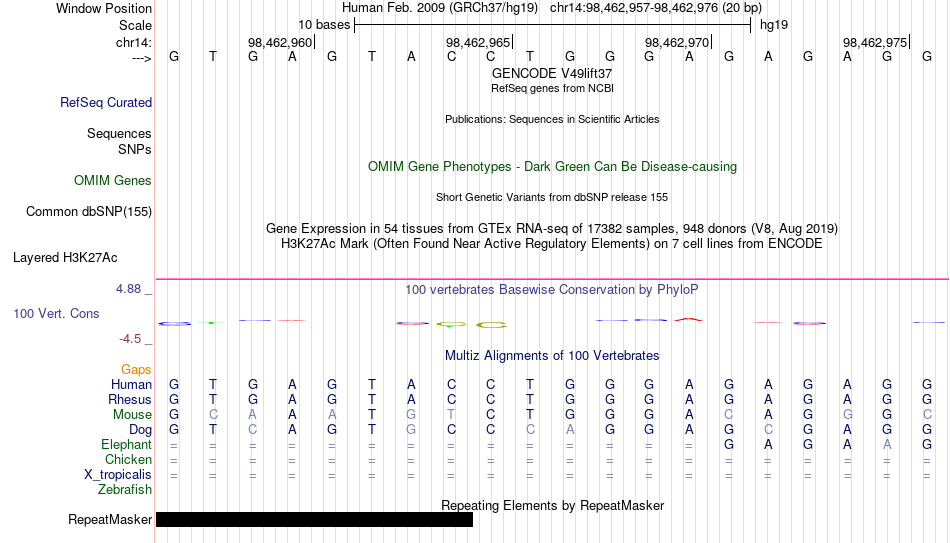
Task: Click the GTEx Gene Expression track title
Action: [x=552, y=228]
